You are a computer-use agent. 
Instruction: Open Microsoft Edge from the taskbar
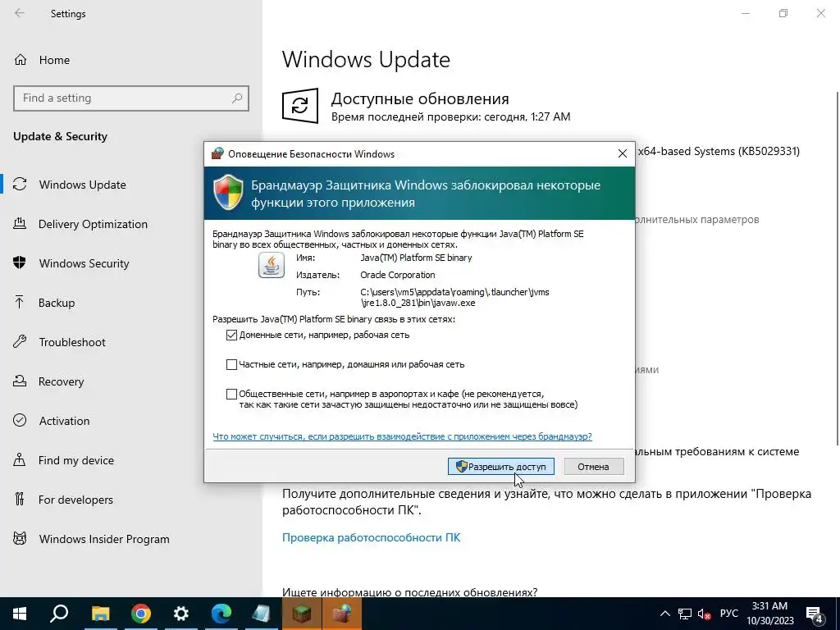pyautogui.click(x=221, y=614)
